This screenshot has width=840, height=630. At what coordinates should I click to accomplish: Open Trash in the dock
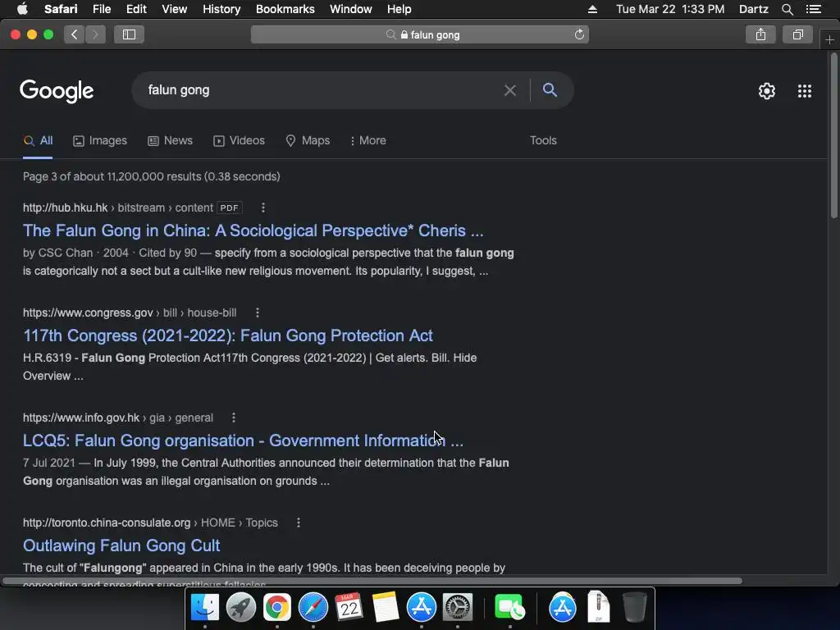click(635, 608)
